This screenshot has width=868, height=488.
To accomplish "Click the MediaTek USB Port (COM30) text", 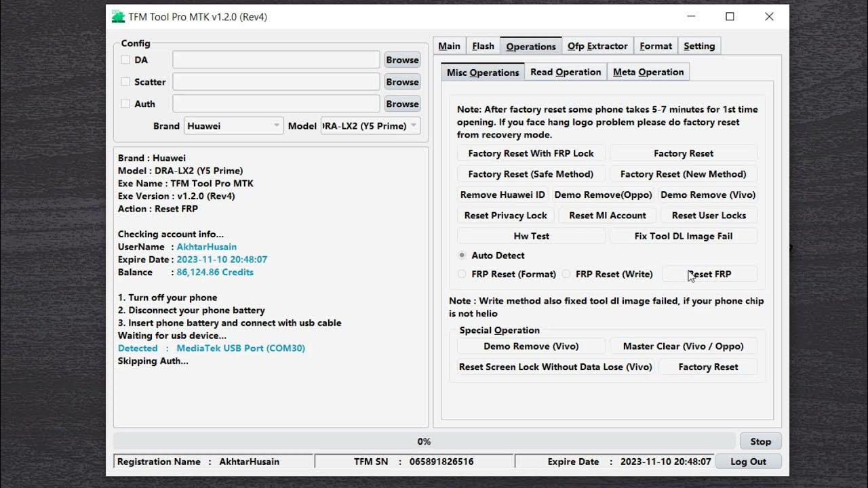I will (x=241, y=348).
